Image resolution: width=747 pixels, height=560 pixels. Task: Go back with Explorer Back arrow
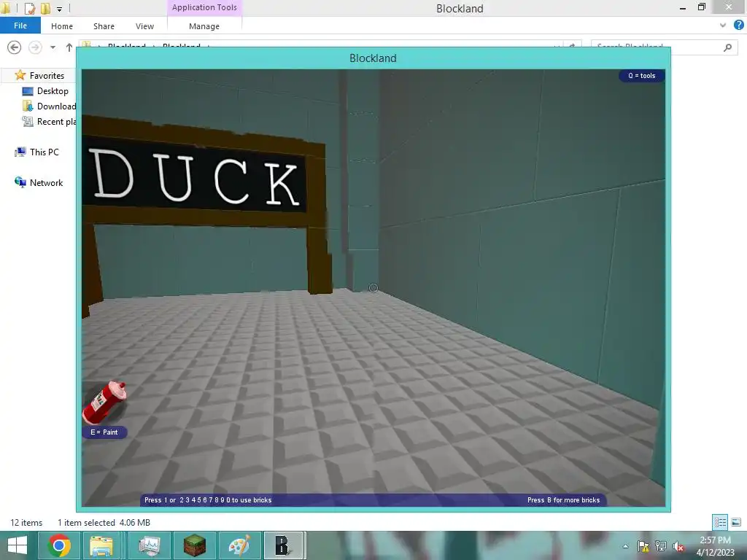tap(15, 47)
